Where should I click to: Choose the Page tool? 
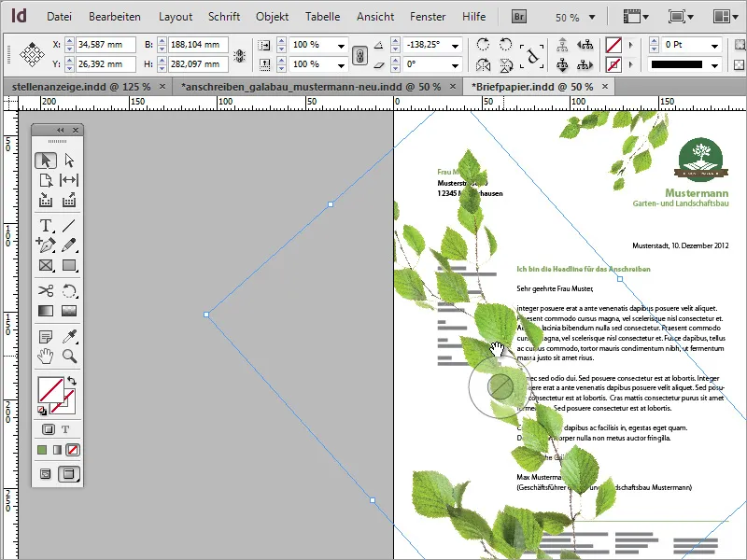(46, 180)
